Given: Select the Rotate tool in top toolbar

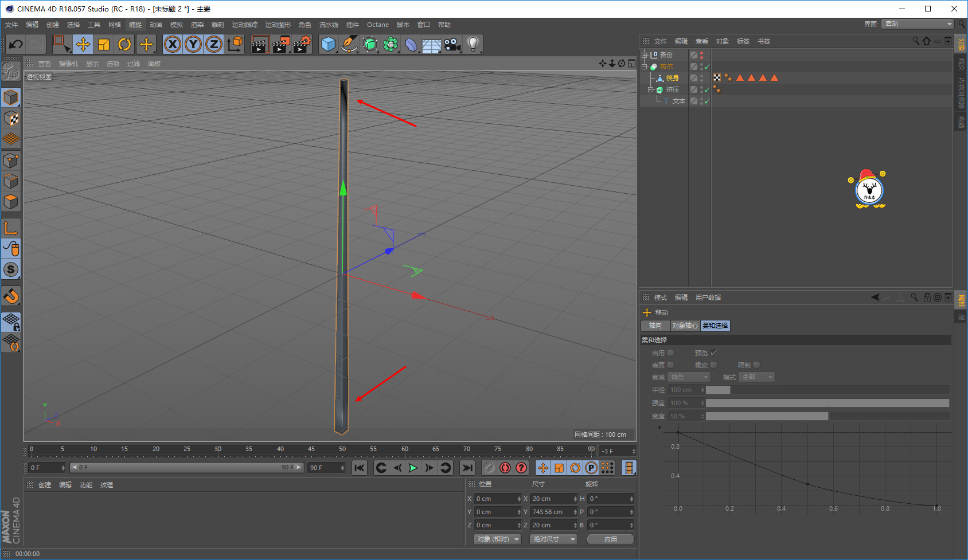Looking at the screenshot, I should pos(124,44).
